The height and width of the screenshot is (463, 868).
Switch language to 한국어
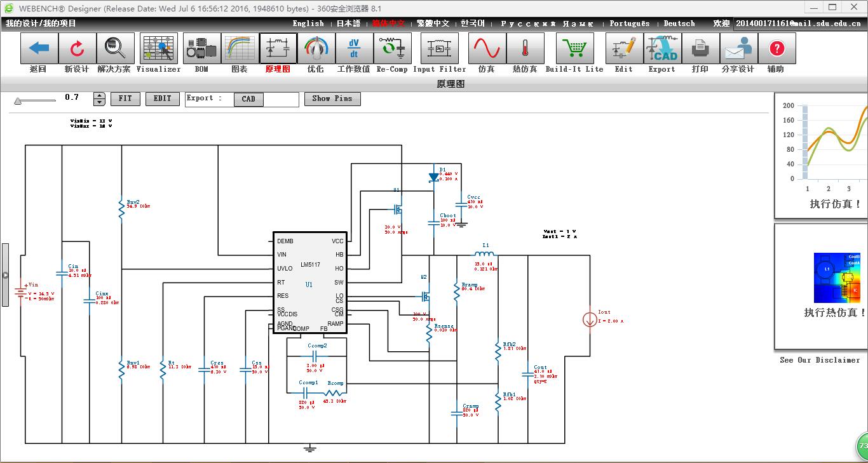click(473, 23)
